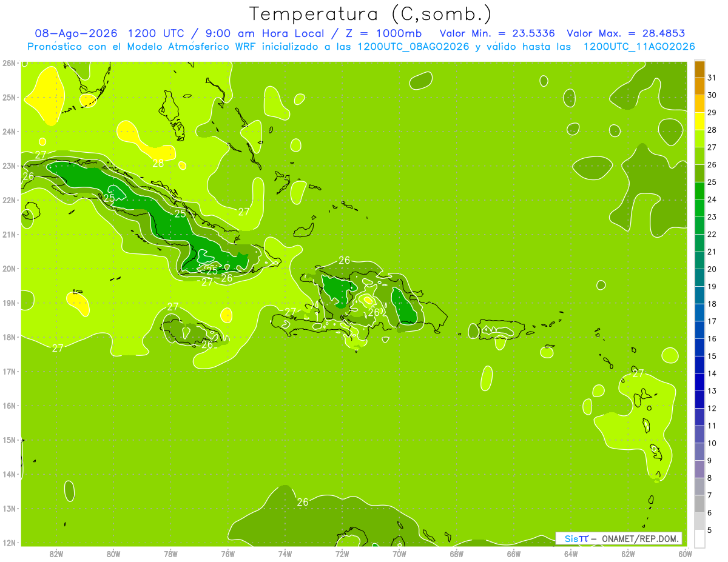The image size is (728, 562).
Task: Click the latitude axis label "16N"
Action: pos(8,406)
